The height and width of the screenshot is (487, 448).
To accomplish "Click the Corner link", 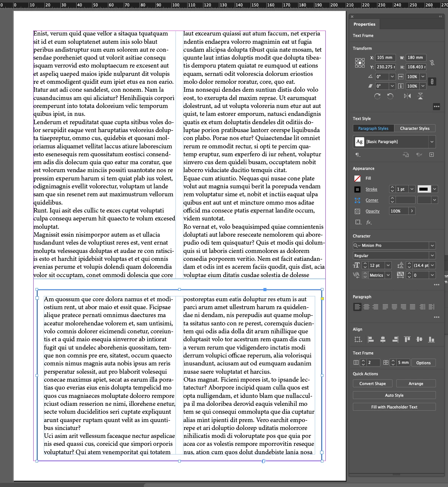I will pyautogui.click(x=372, y=200).
